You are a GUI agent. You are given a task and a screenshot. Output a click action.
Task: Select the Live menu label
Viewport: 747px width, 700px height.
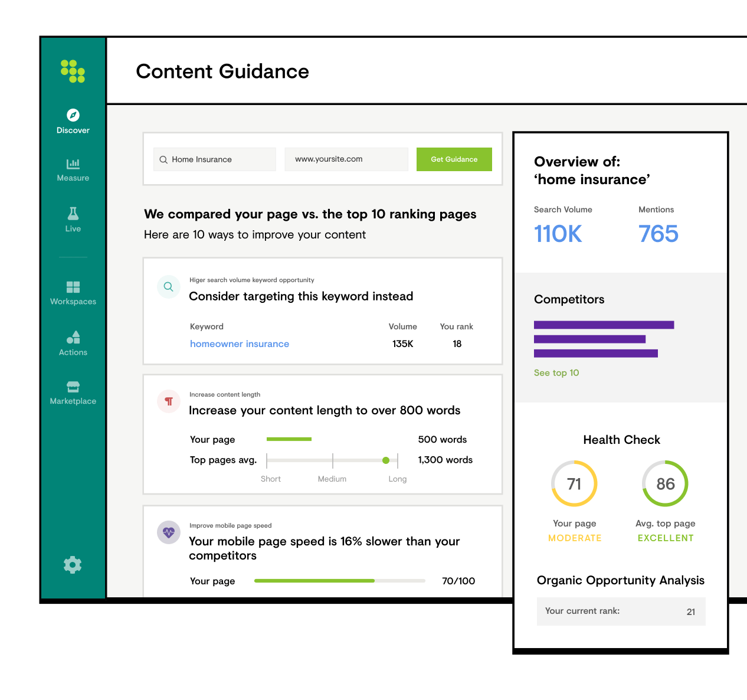(x=73, y=228)
